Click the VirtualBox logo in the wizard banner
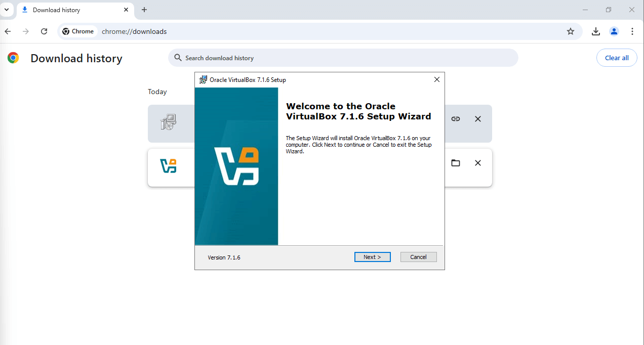 point(236,166)
